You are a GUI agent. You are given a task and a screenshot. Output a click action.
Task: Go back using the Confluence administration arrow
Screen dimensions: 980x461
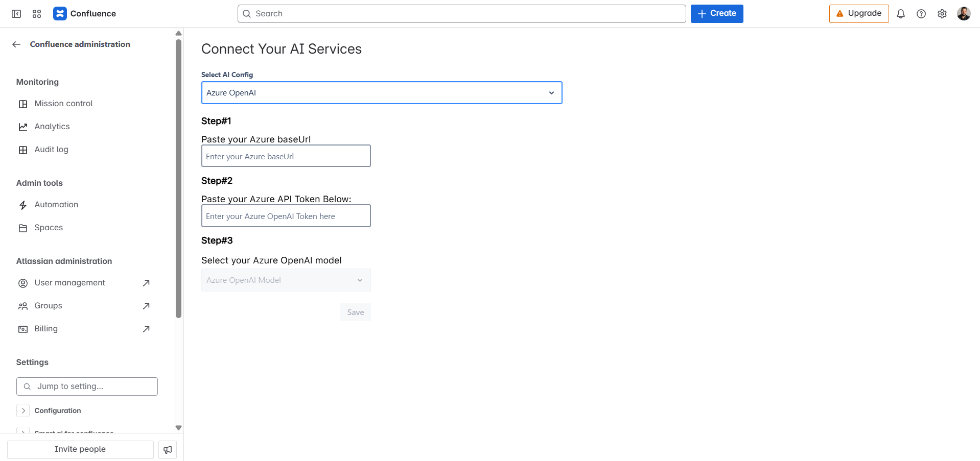click(16, 44)
